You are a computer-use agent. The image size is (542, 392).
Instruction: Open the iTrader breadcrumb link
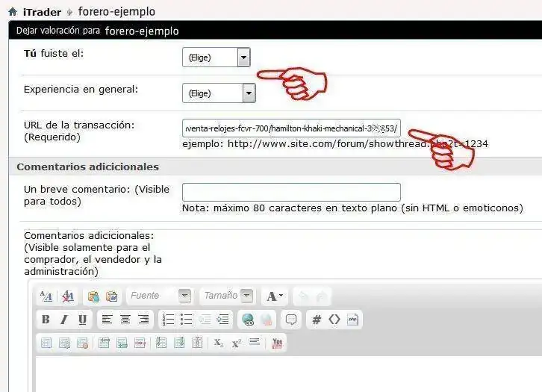42,12
